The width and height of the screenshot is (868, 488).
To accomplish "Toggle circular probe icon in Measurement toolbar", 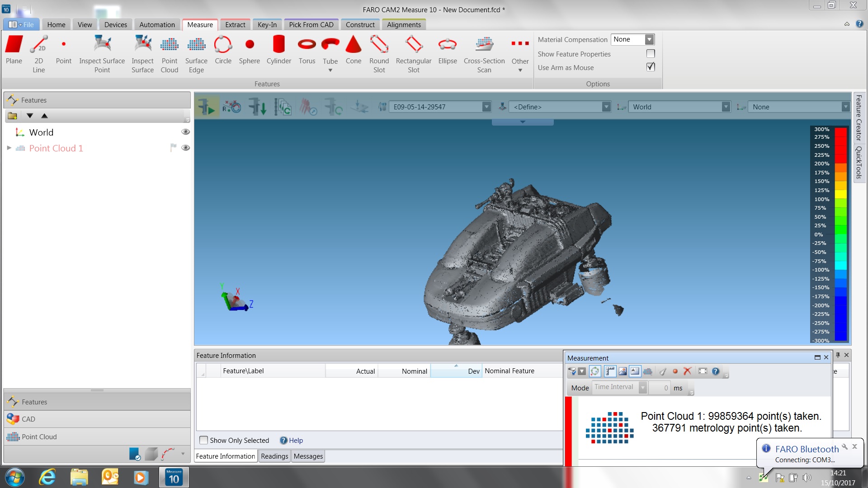I will click(595, 371).
